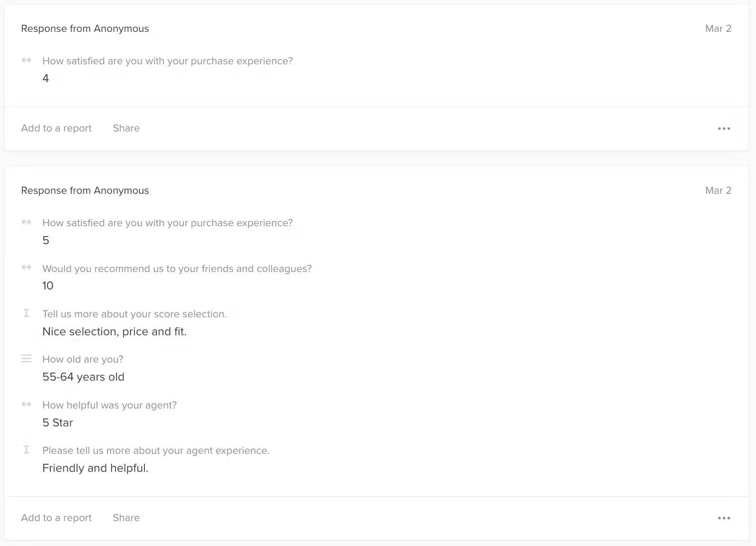This screenshot has width=756, height=546.
Task: Click the scale icon beside first satisfaction question
Action: point(26,60)
